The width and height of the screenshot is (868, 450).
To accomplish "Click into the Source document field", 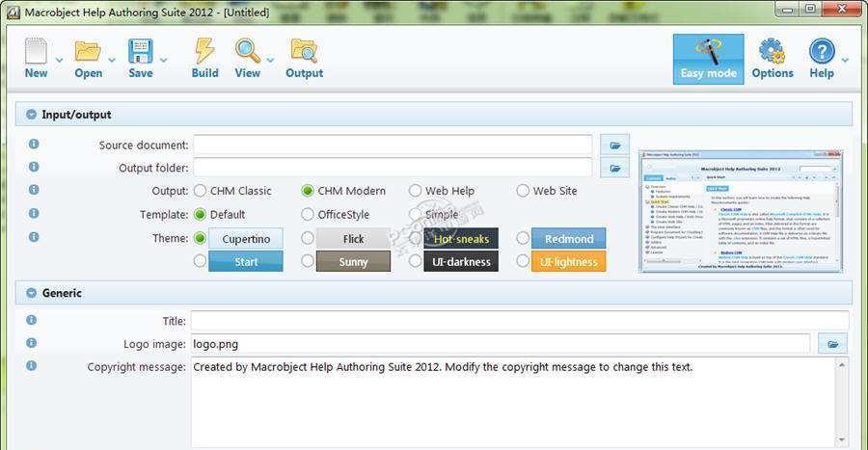I will pyautogui.click(x=393, y=145).
